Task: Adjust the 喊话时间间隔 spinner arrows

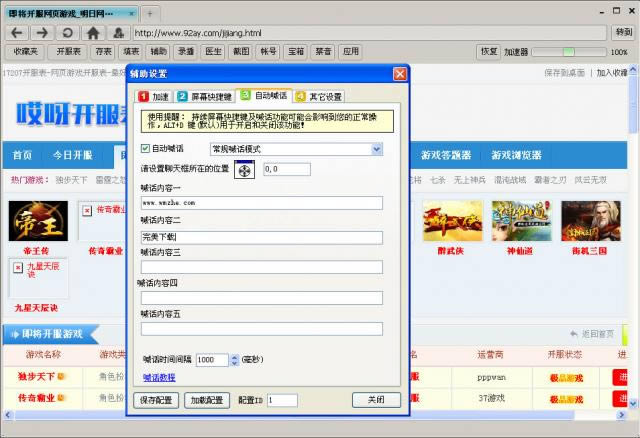Action: (x=234, y=359)
